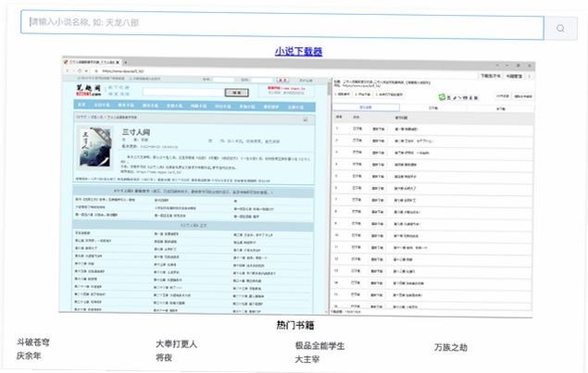Open the 小说下载器 link
588x373 pixels.
[298, 51]
